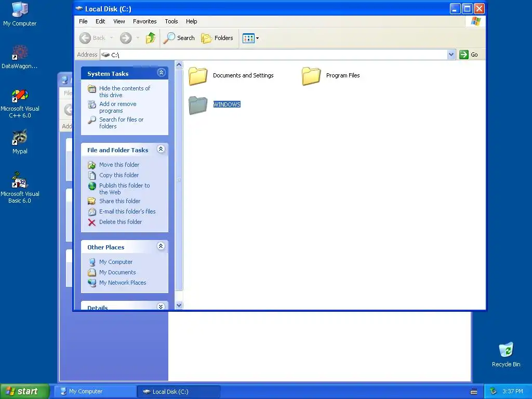Click Share this folder link
Image resolution: width=532 pixels, height=399 pixels.
click(x=119, y=201)
